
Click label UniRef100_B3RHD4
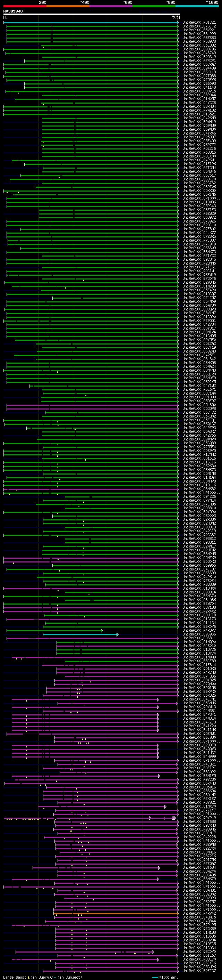pyautogui.click(x=199, y=107)
